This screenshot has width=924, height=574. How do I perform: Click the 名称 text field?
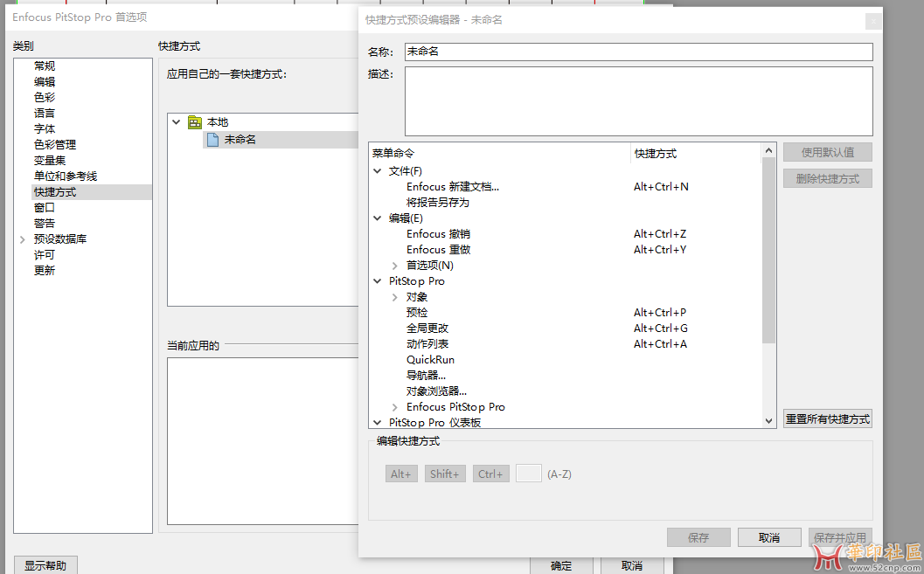(638, 52)
